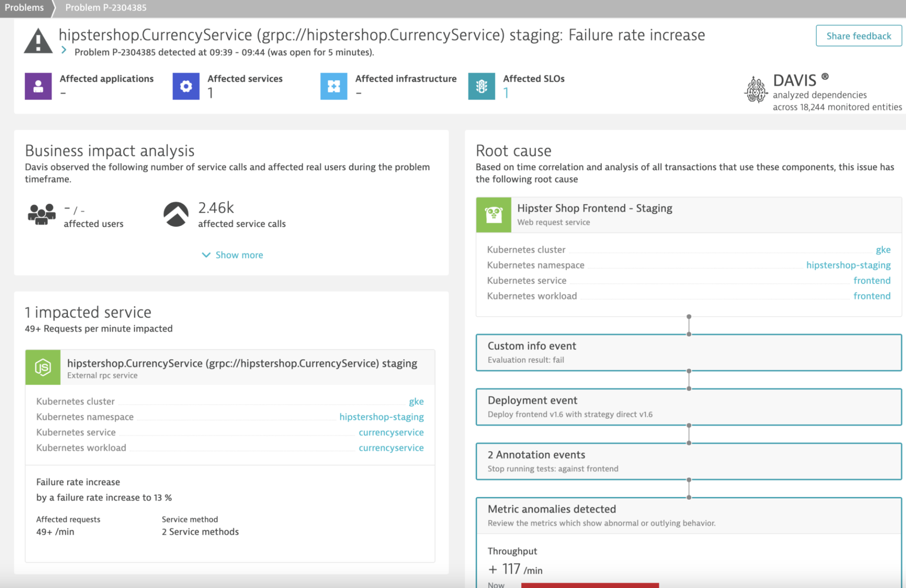Click the Share feedback button
Screen dimensions: 906x588
pyautogui.click(x=859, y=36)
